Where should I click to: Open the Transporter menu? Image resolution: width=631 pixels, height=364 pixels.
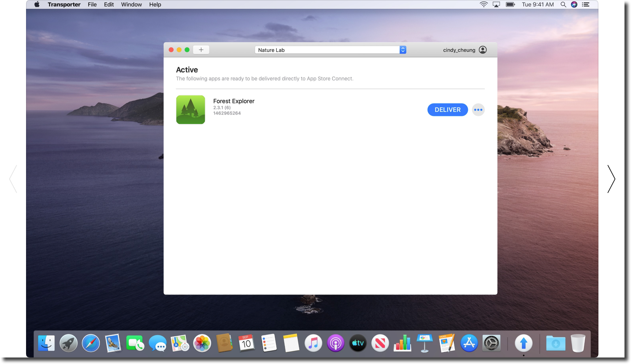point(64,5)
